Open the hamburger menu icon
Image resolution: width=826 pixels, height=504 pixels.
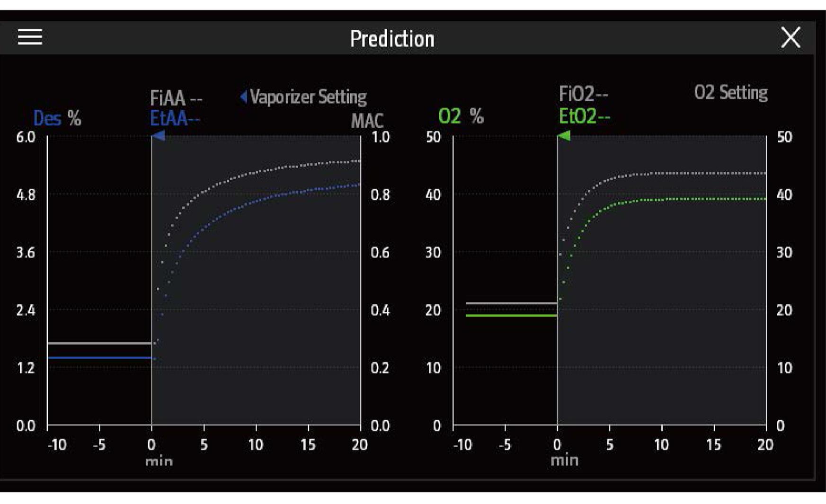coord(30,37)
